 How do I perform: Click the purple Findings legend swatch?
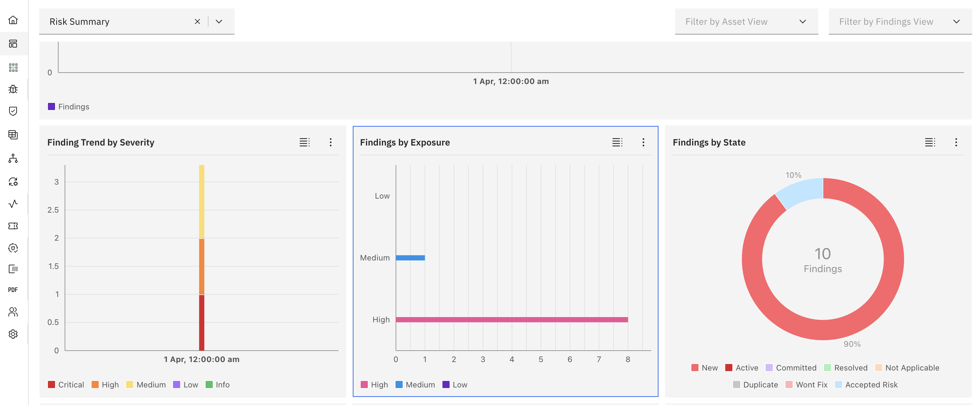tap(51, 106)
